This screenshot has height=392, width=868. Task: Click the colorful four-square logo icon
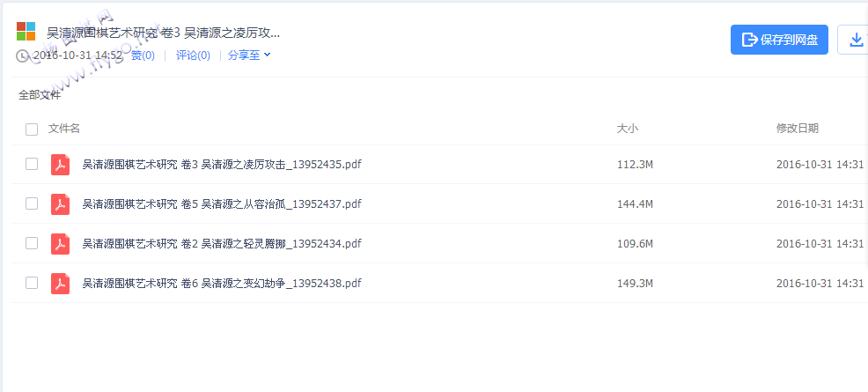point(26,32)
